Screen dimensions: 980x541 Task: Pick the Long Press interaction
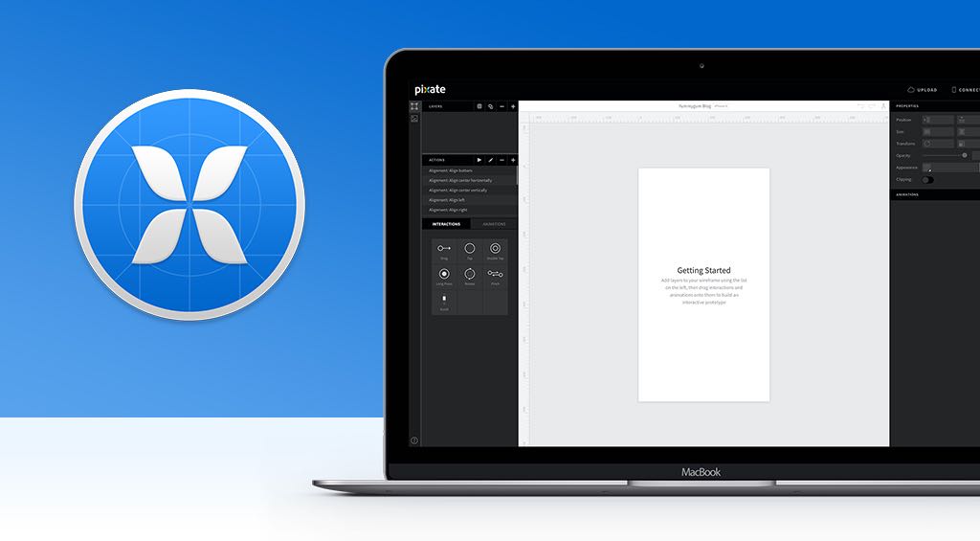[x=444, y=275]
